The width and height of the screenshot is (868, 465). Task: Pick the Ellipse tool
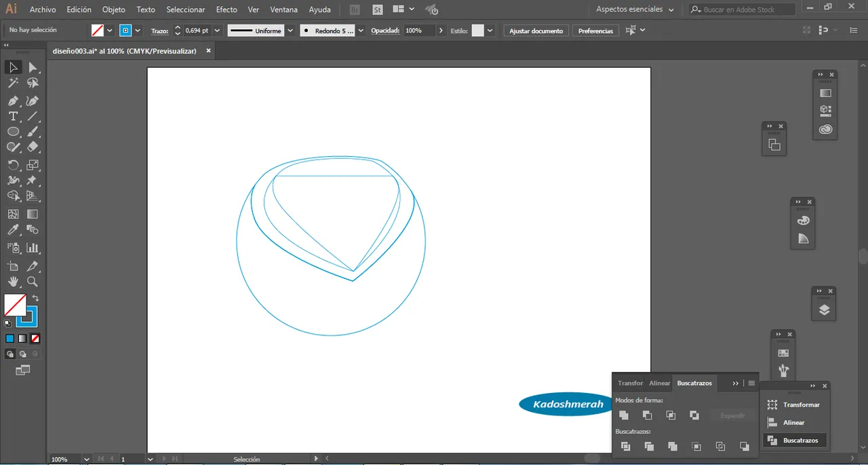(13, 132)
